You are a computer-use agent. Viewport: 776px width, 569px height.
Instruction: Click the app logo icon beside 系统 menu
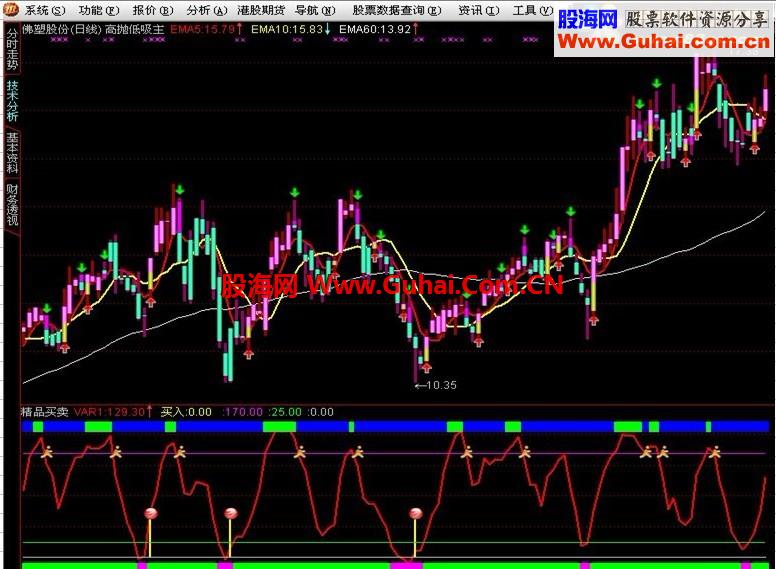pyautogui.click(x=11, y=9)
